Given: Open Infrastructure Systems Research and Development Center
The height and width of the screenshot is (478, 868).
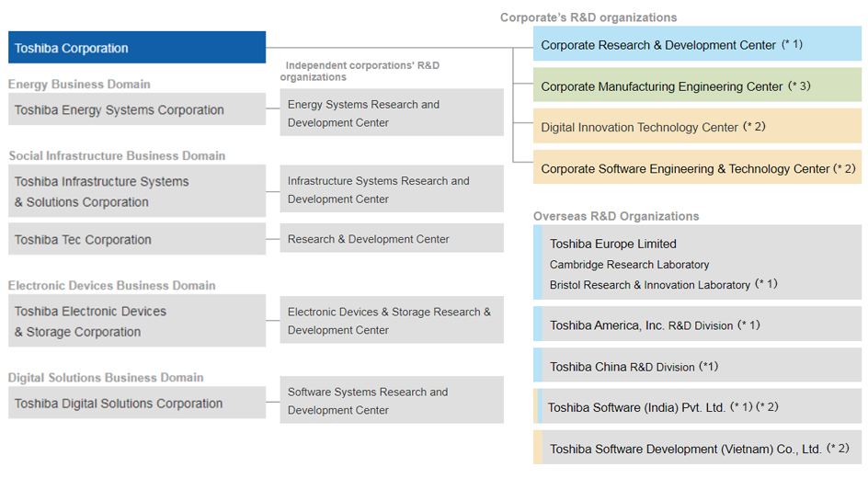Looking at the screenshot, I should (x=392, y=189).
